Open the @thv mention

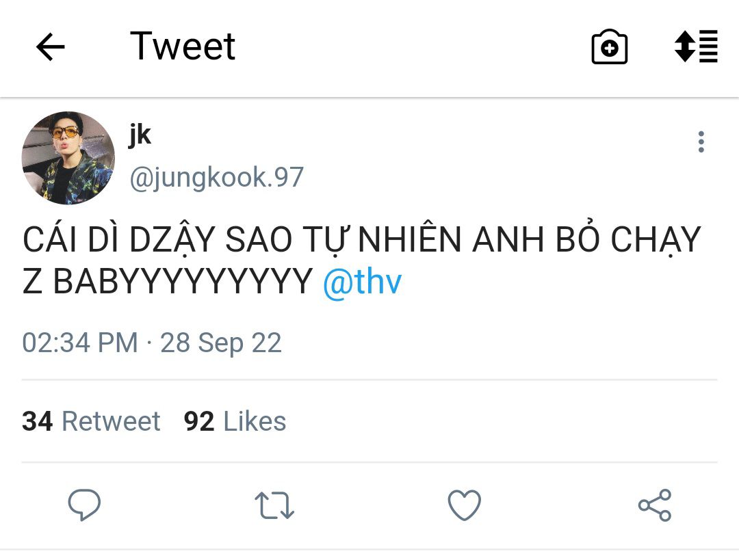pos(362,282)
